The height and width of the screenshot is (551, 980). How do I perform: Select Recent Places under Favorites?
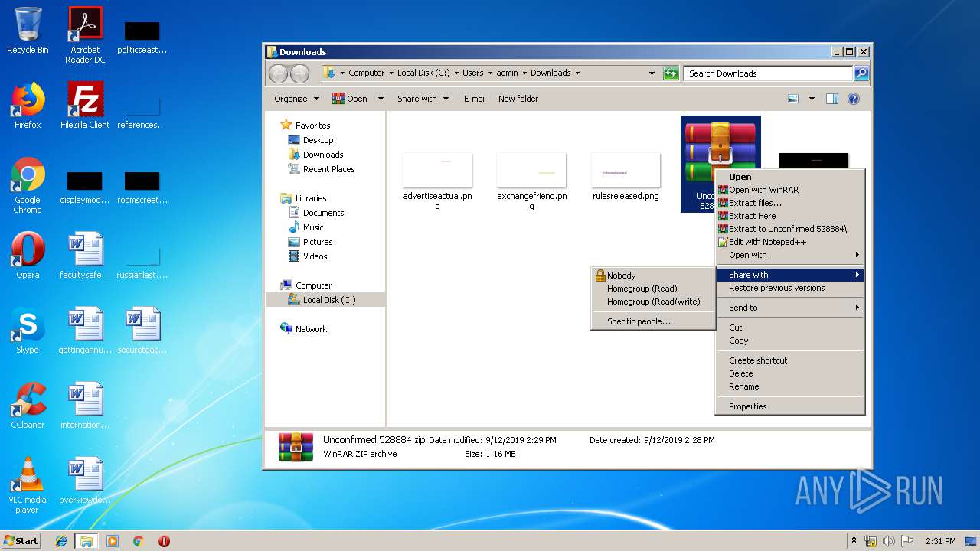[328, 169]
